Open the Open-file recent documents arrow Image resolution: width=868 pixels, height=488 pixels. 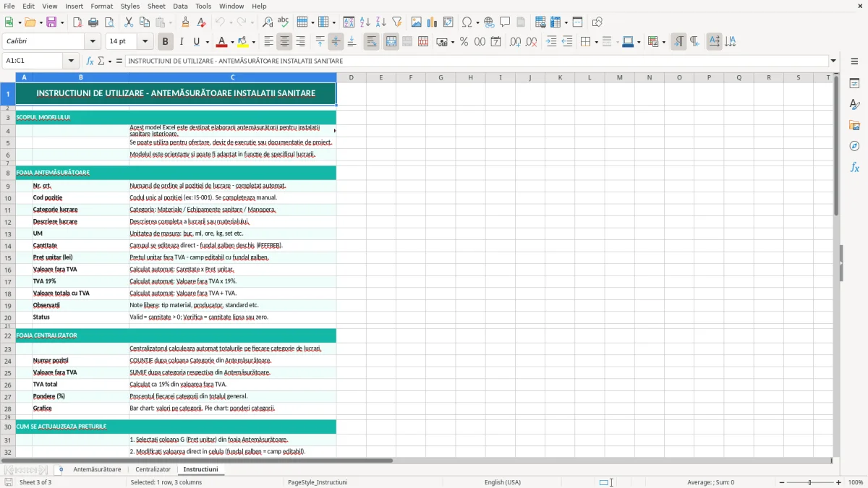pyautogui.click(x=40, y=23)
